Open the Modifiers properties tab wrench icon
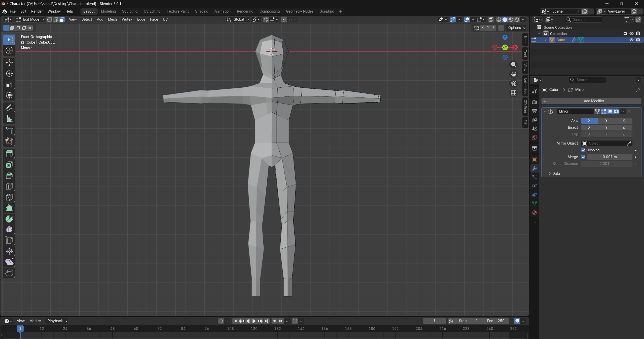This screenshot has height=339, width=644. point(534,168)
